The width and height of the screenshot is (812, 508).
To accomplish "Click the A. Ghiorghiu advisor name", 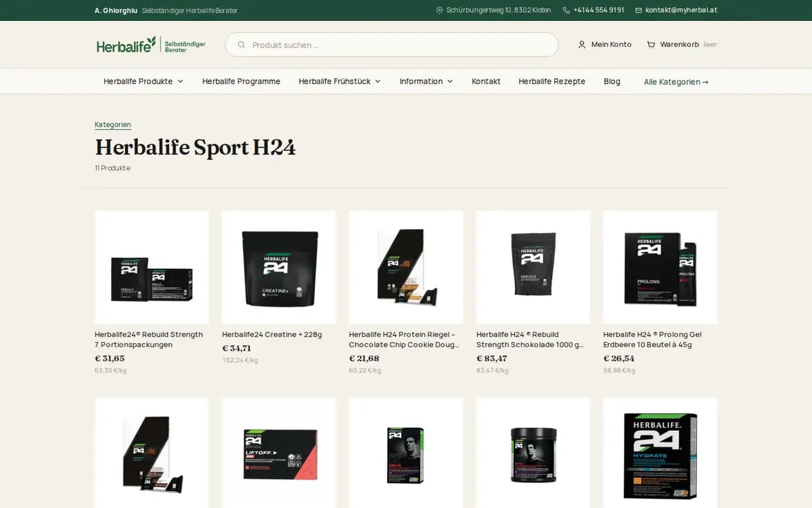I will pyautogui.click(x=116, y=10).
